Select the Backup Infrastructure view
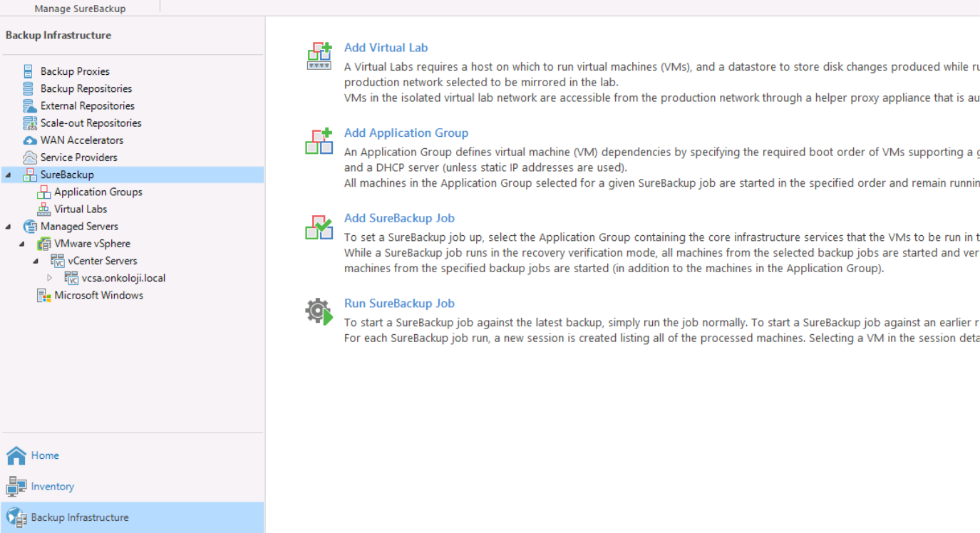 point(133,518)
